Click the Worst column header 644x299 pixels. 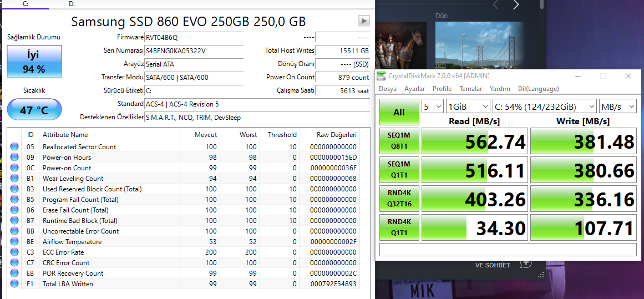coord(249,135)
